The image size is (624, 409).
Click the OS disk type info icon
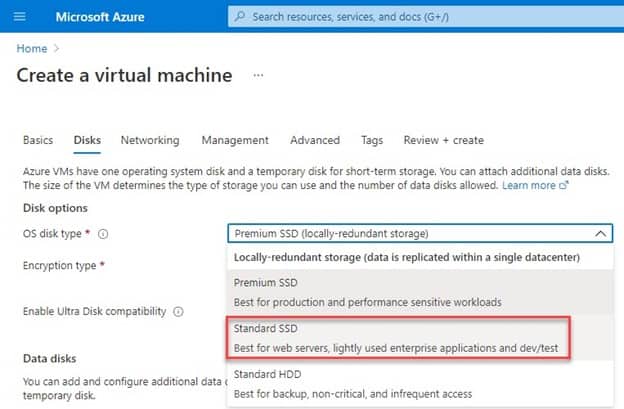point(103,235)
